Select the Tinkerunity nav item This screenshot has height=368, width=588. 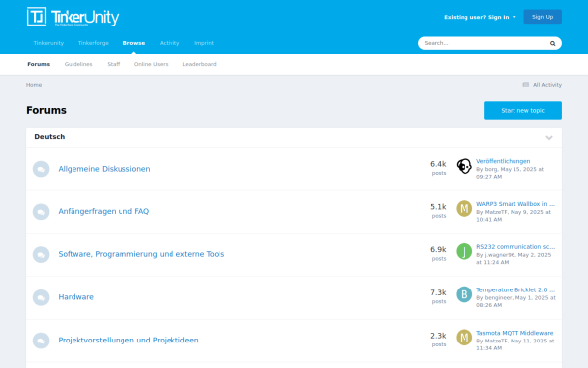(x=49, y=43)
